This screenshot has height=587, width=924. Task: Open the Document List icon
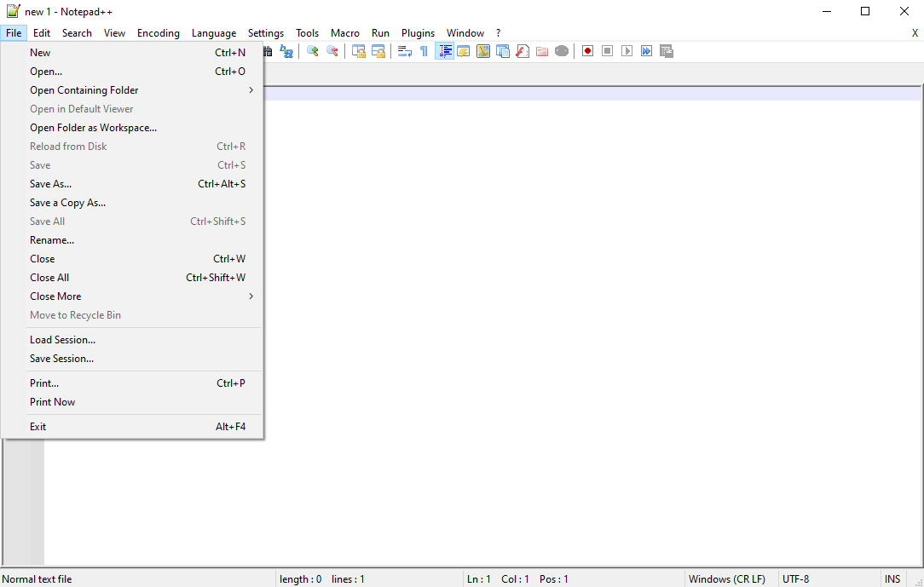[503, 51]
